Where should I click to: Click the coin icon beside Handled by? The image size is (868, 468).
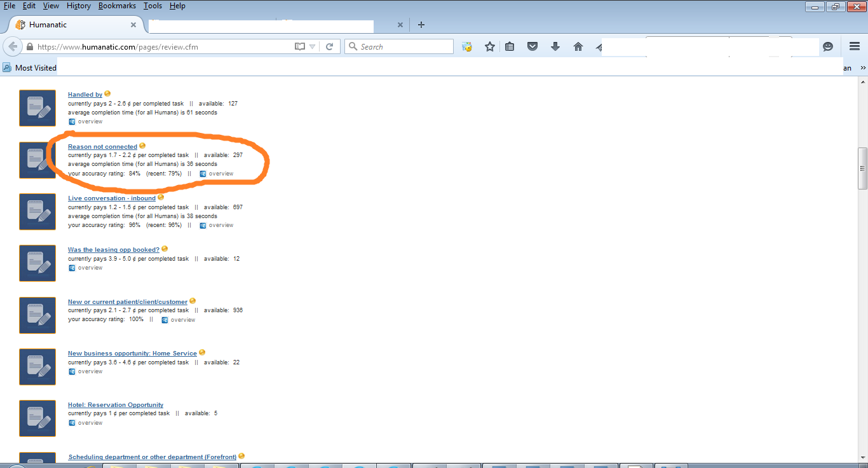click(x=107, y=93)
